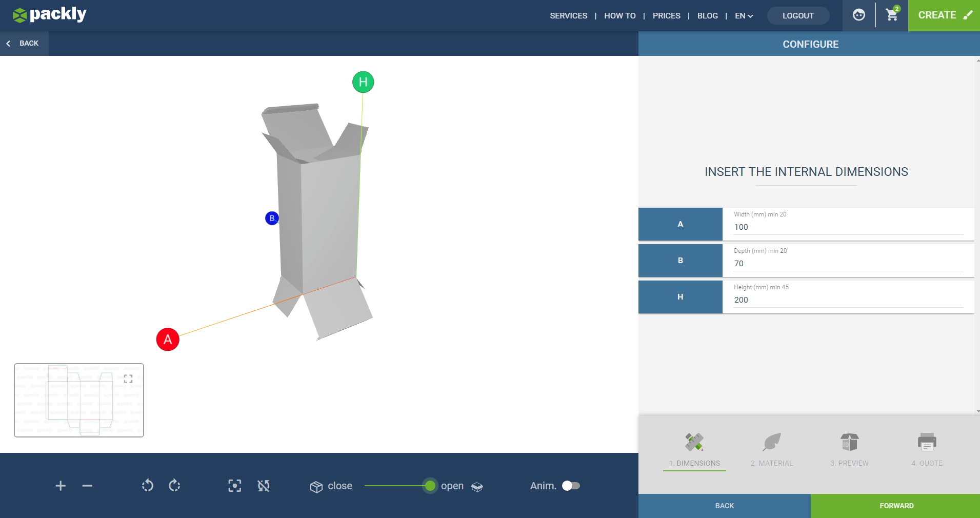Open the SERVICES menu
Screen dimensions: 980x518
point(568,16)
